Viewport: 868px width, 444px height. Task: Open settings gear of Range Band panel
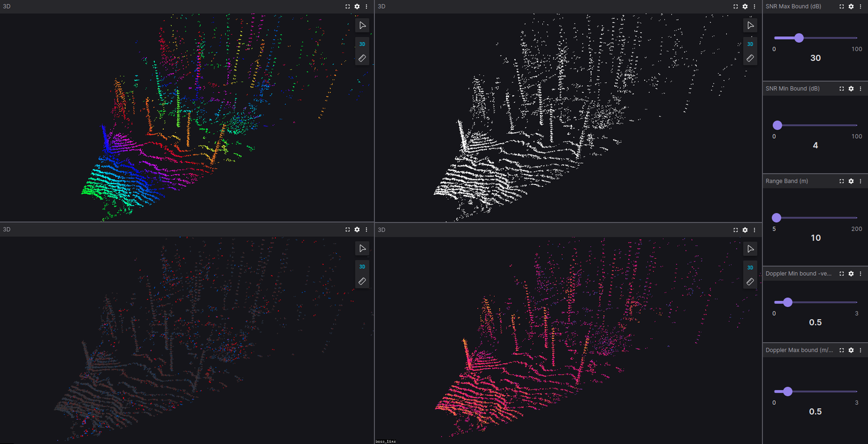tap(851, 181)
